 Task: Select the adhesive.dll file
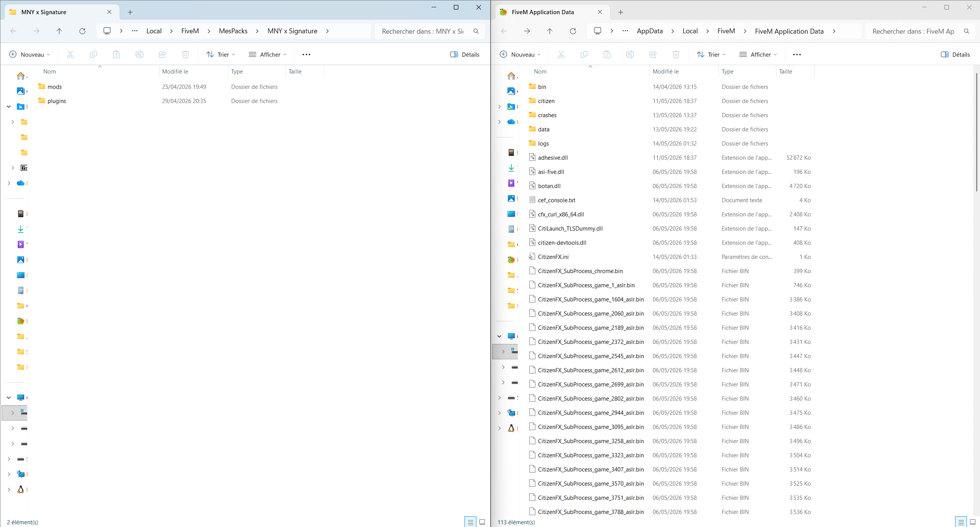coord(553,158)
